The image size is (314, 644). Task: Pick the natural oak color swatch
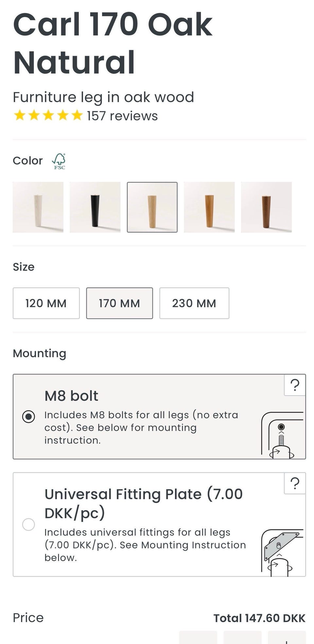[x=152, y=207]
